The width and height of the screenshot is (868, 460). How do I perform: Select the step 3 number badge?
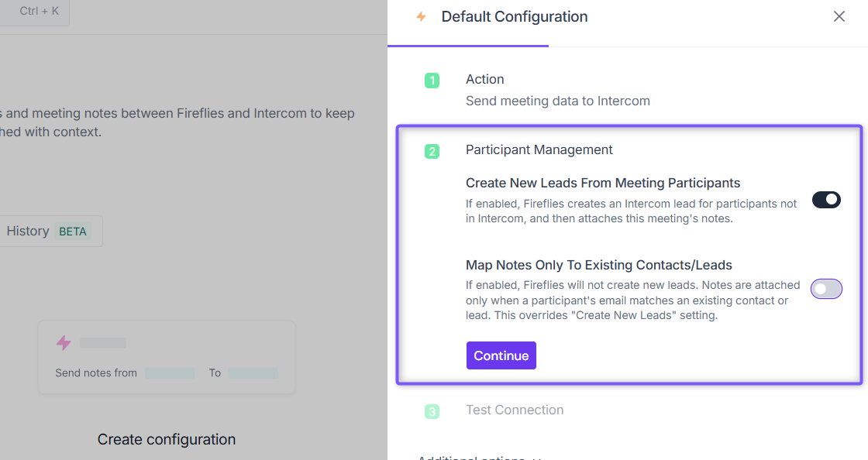point(432,411)
